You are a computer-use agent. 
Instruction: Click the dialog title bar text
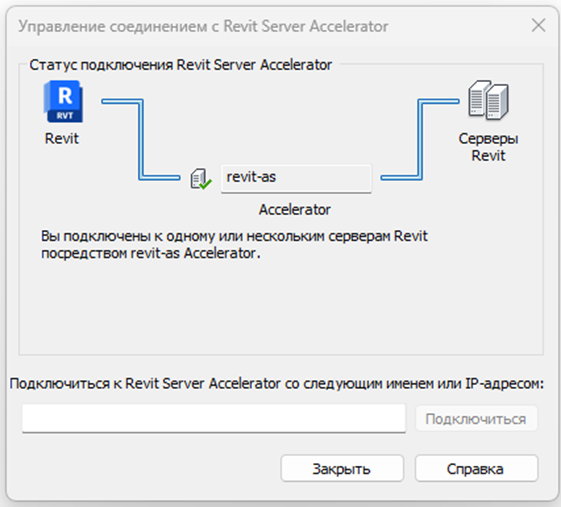pos(203,26)
